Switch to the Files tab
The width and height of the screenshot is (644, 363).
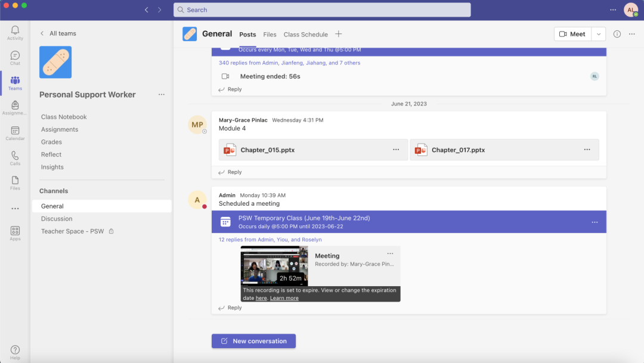pos(270,35)
